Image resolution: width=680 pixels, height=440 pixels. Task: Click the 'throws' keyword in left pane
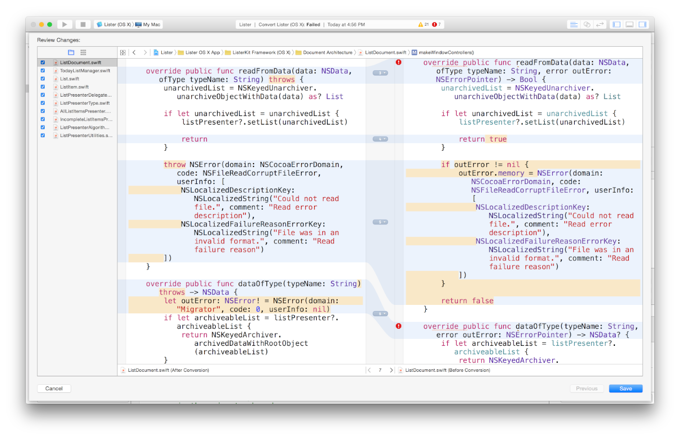pos(281,79)
